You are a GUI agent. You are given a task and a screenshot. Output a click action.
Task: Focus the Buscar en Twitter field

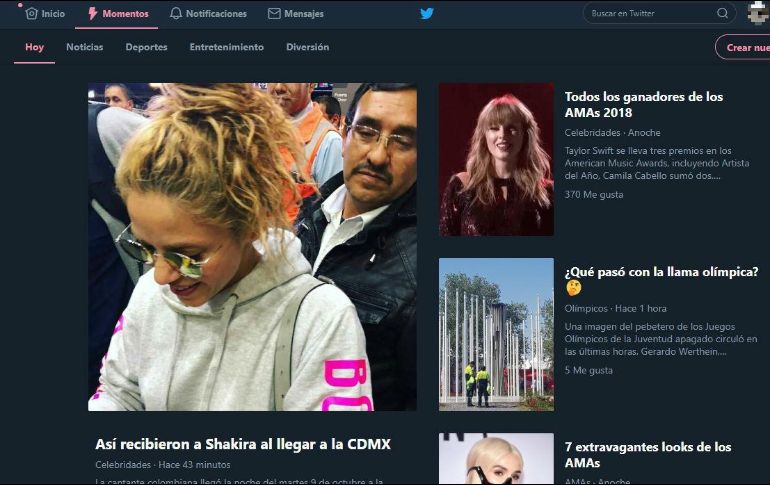659,13
